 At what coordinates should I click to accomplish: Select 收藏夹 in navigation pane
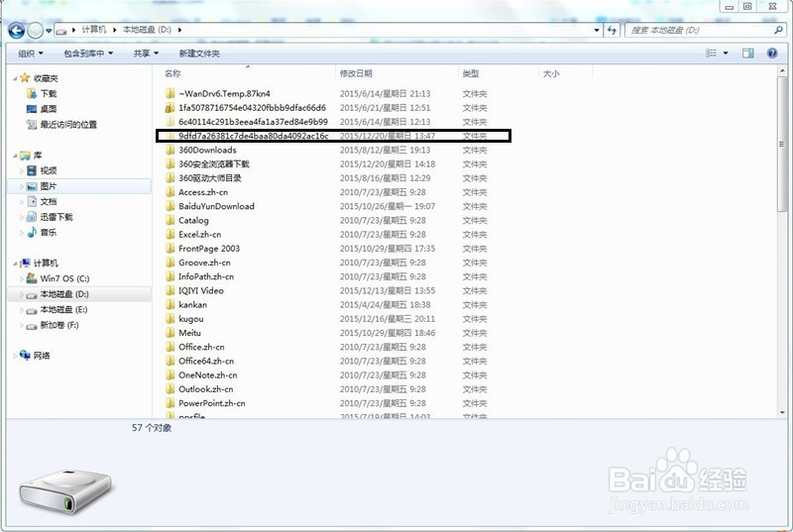[46, 78]
